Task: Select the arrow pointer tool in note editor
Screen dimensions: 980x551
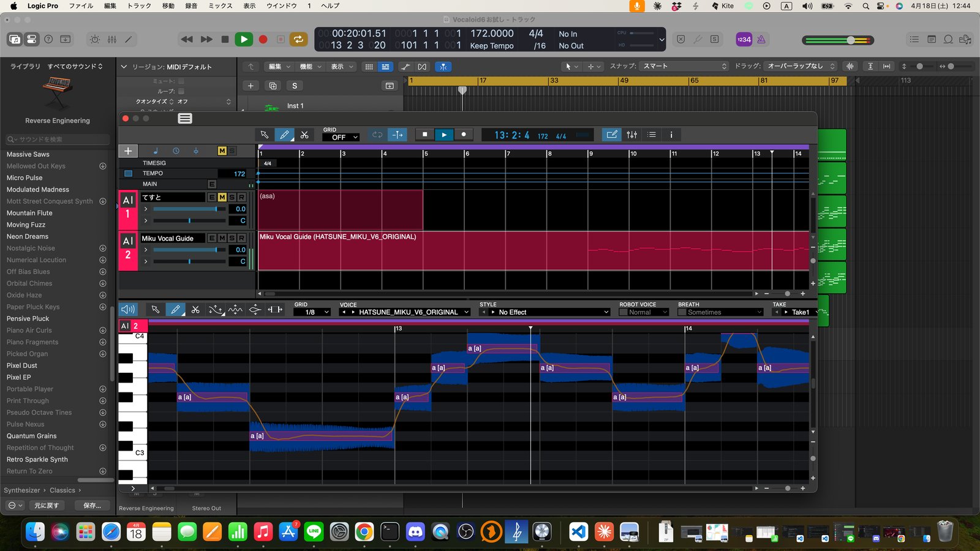Action: click(x=156, y=310)
